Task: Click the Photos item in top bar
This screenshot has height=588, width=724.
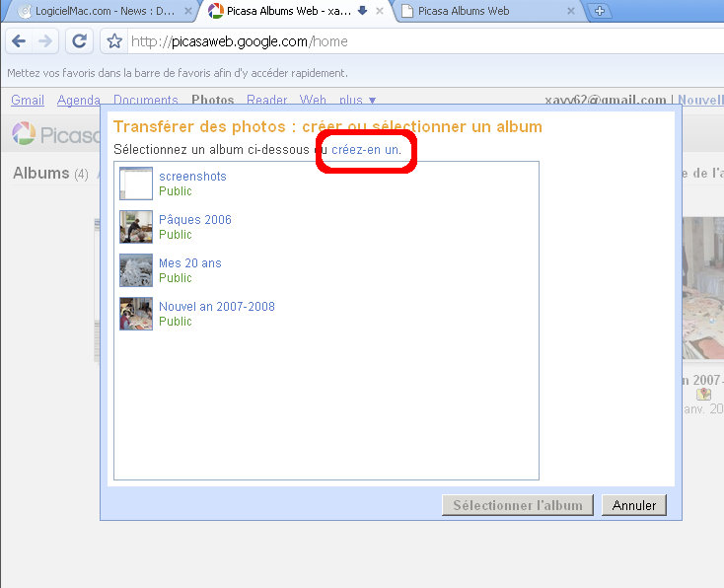Action: pyautogui.click(x=213, y=100)
